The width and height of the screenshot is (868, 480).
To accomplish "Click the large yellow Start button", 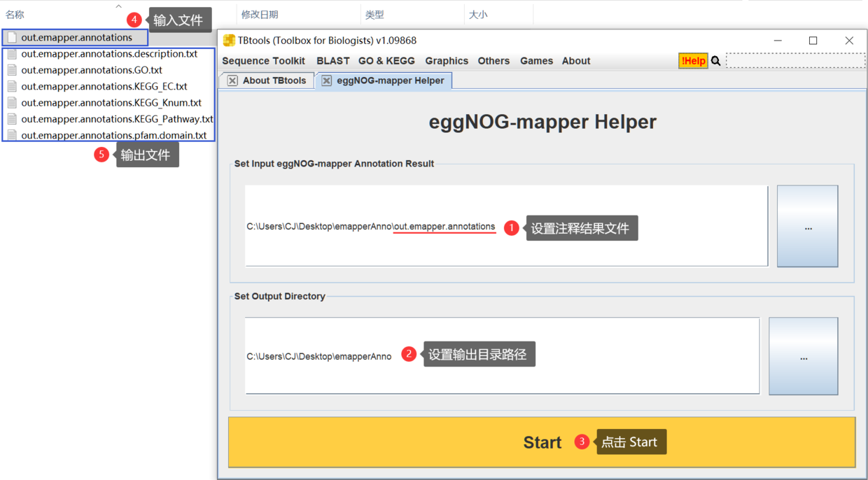I will pyautogui.click(x=542, y=442).
